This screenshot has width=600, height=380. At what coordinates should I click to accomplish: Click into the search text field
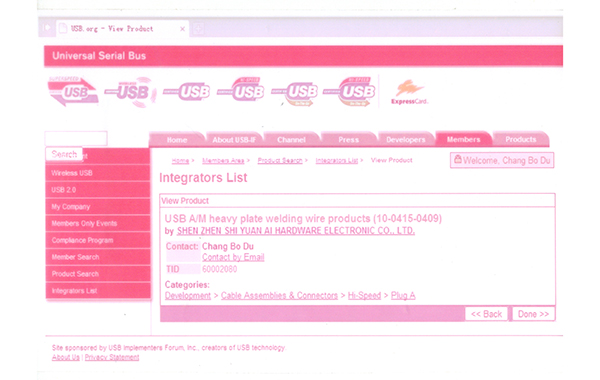click(x=76, y=138)
